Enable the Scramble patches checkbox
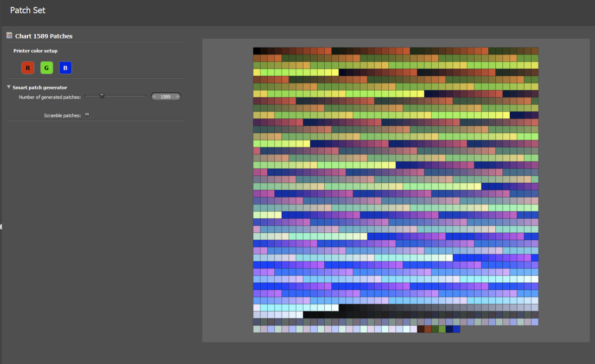 coord(87,115)
